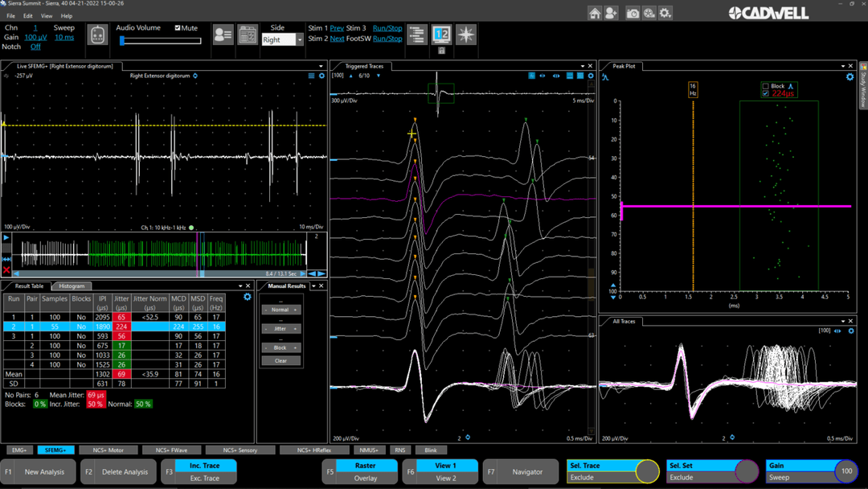Image resolution: width=868 pixels, height=489 pixels.
Task: Open the Jitter dropdown in Manual Results
Action: (x=281, y=328)
